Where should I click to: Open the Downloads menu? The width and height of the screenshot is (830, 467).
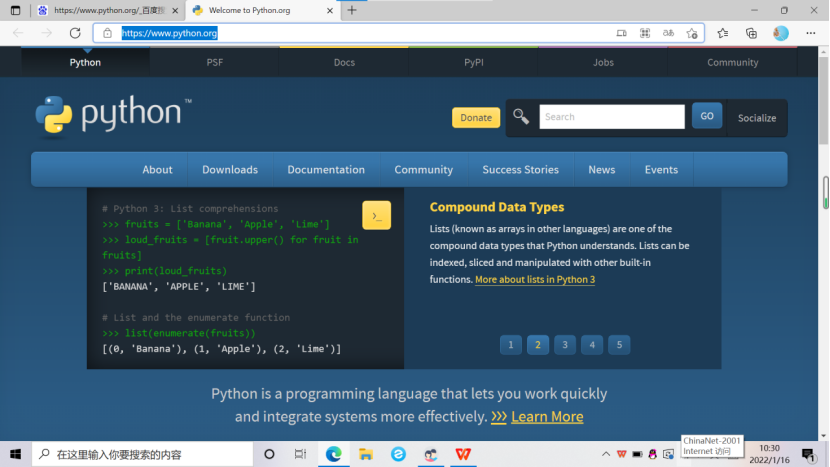(230, 169)
